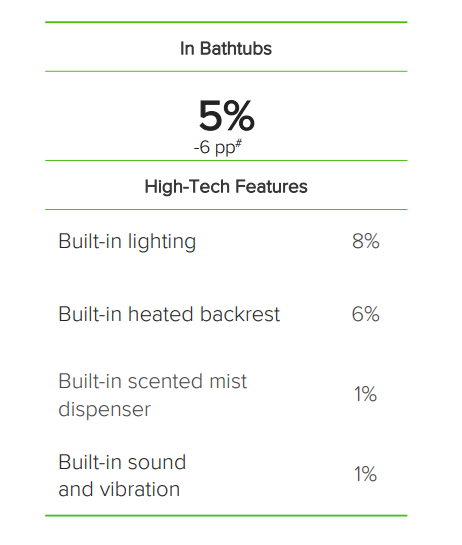
Task: Click the word backrest in the second row
Action: coord(240,314)
